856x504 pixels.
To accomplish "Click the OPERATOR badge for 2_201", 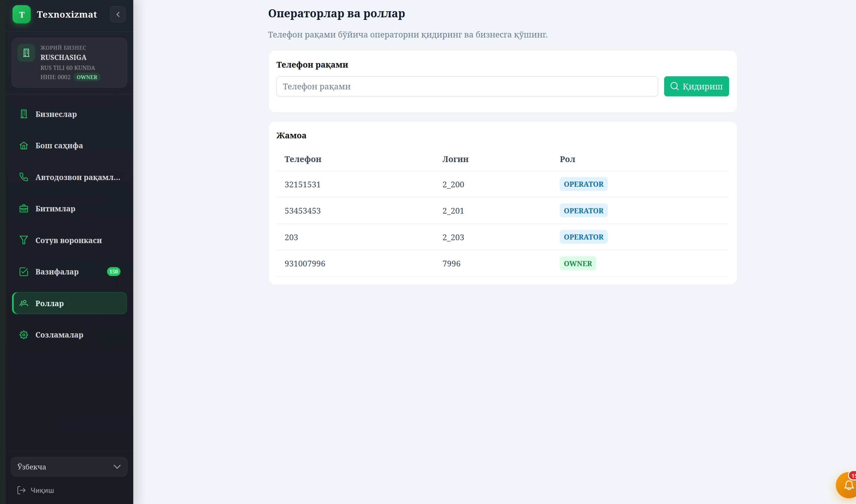I will 584,210.
